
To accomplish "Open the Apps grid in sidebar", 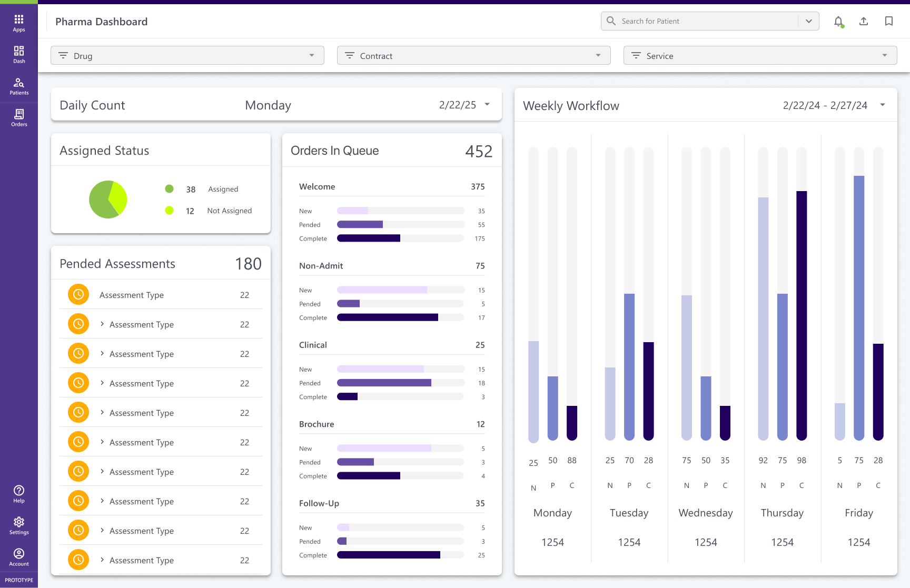I will pos(19,23).
